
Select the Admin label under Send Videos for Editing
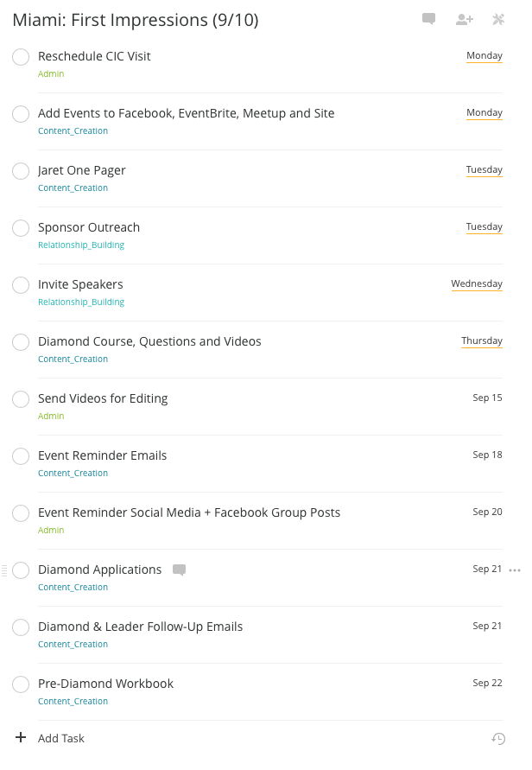[x=51, y=416]
